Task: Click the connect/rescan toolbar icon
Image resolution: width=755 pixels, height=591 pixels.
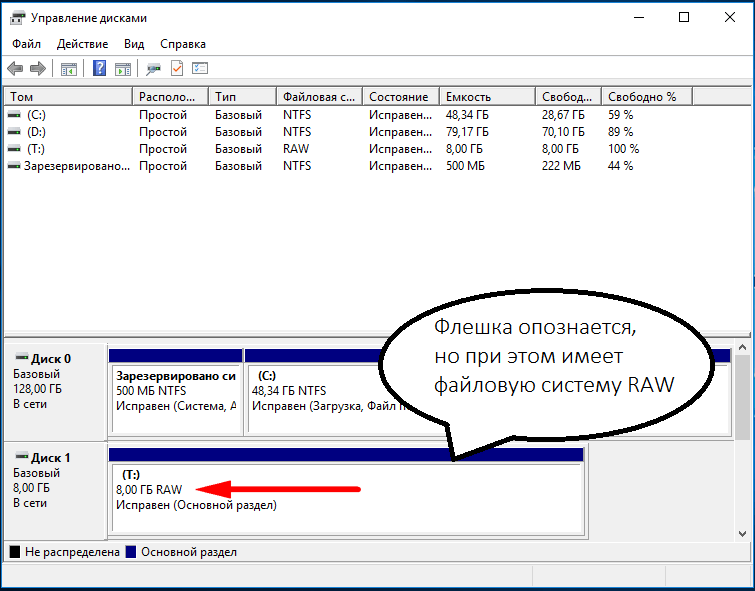Action: click(153, 69)
